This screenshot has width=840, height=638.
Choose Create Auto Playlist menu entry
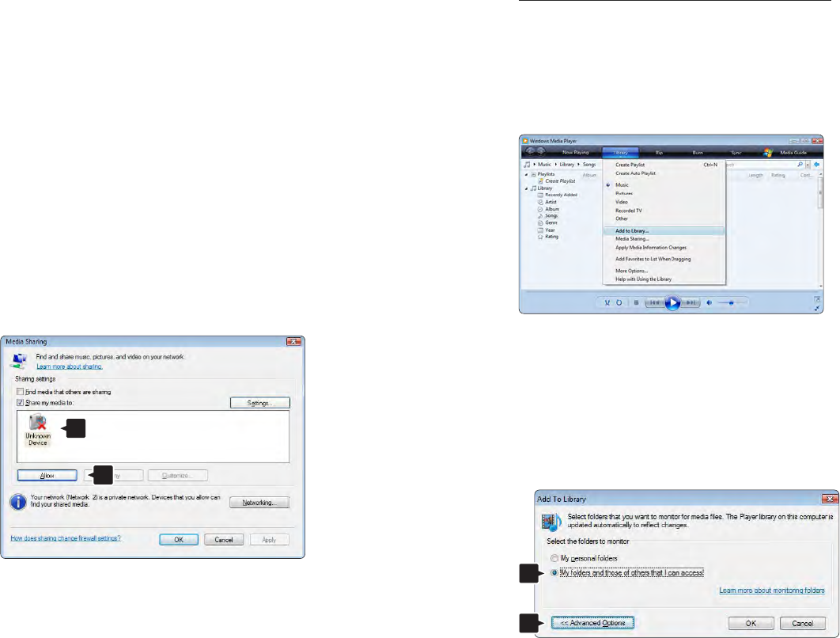coord(664,173)
